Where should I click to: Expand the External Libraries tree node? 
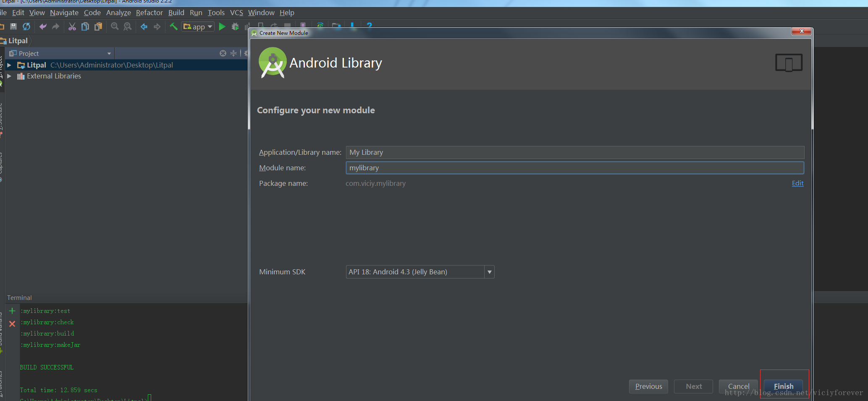9,76
